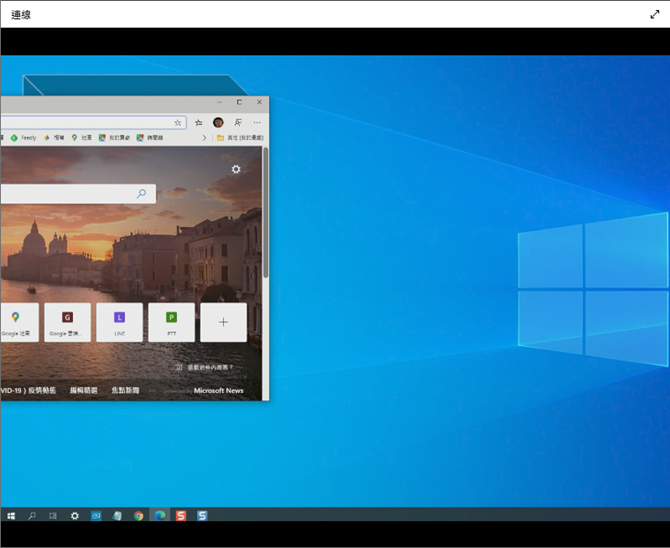Select the COVID-19 news tab
Viewport: 670px width, 548px height.
click(x=28, y=390)
